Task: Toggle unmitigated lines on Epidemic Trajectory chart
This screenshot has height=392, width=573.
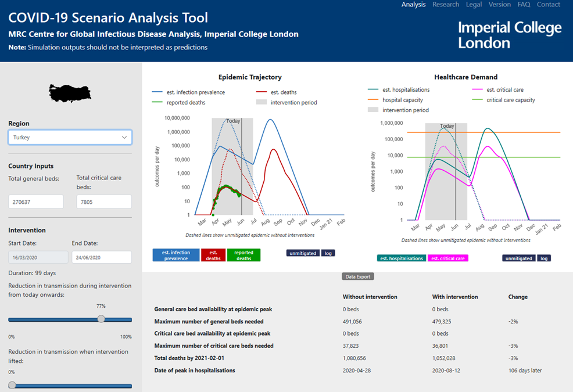Action: pyautogui.click(x=303, y=253)
